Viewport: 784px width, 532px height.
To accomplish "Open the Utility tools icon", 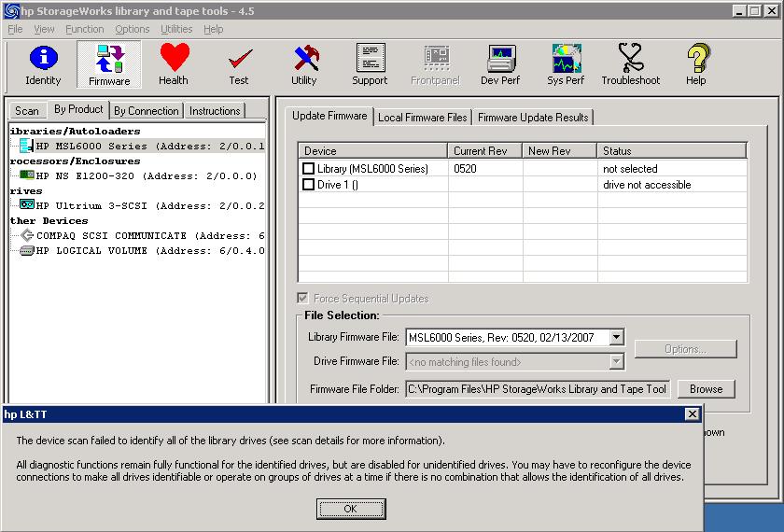I will click(x=304, y=64).
